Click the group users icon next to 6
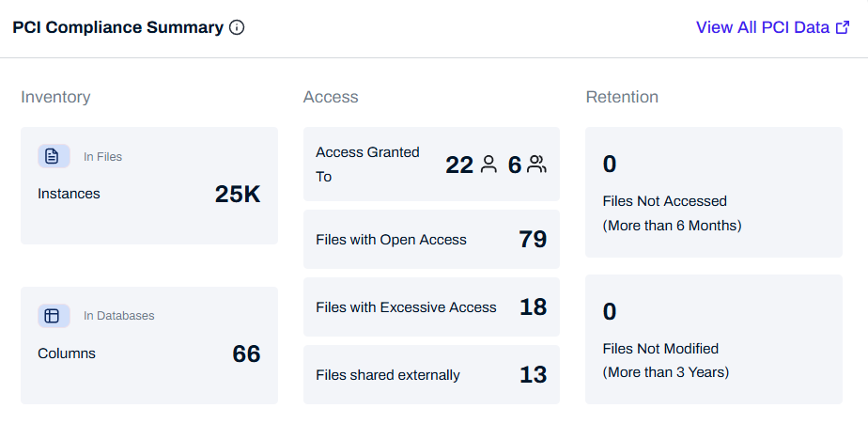 click(536, 165)
